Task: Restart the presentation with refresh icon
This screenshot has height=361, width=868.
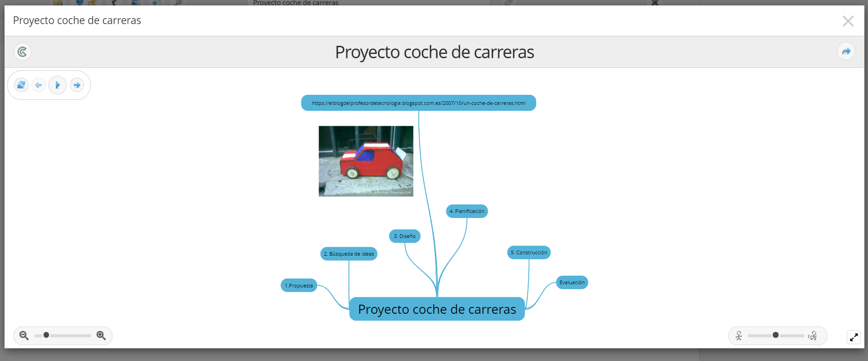Action: (x=21, y=85)
